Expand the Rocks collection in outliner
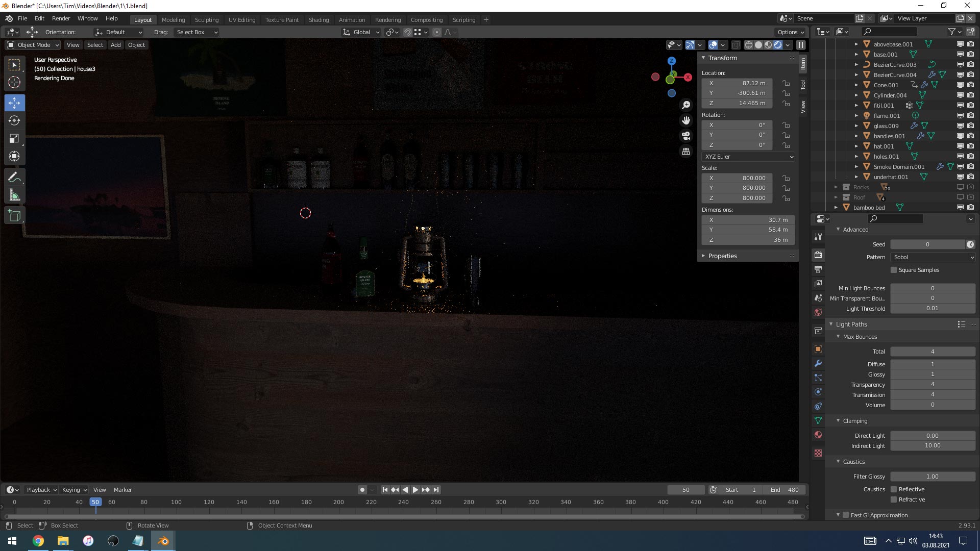 pos(836,187)
